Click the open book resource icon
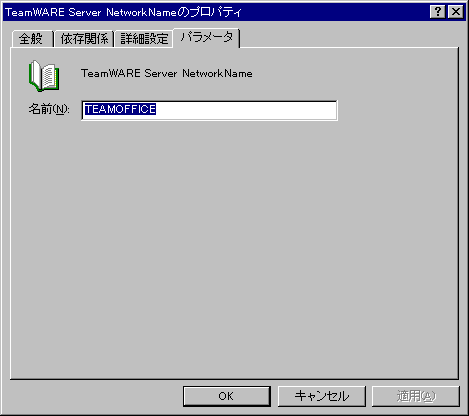Screen dimensions: 469x416 [x=44, y=76]
